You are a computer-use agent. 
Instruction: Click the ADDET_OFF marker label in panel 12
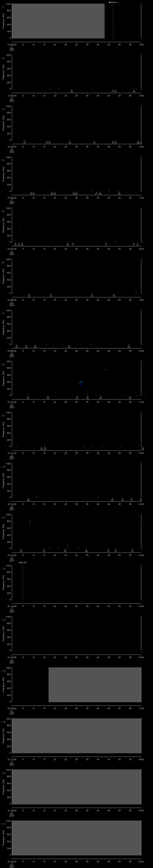[x=23, y=563]
